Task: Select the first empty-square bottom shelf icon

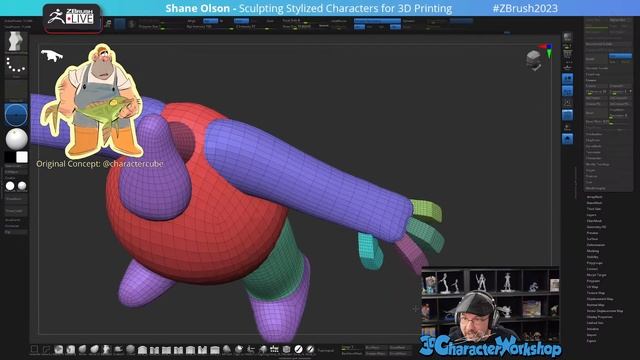Action: tap(35, 349)
